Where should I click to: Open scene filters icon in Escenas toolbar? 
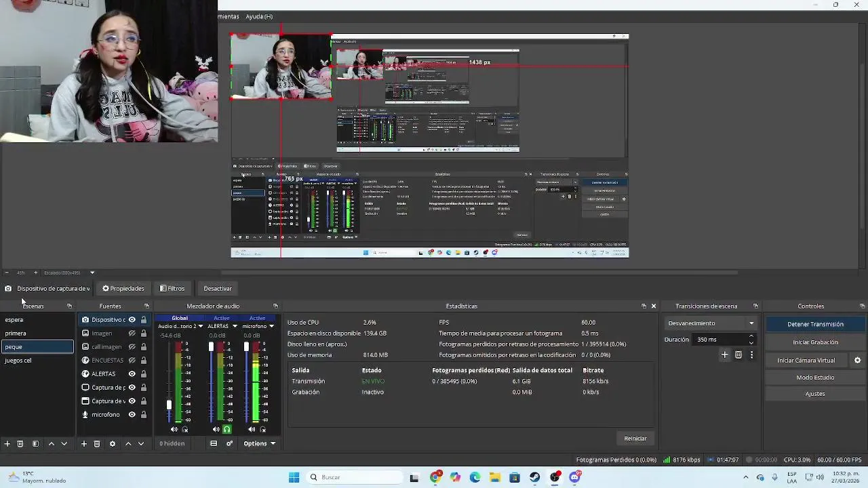pos(35,443)
